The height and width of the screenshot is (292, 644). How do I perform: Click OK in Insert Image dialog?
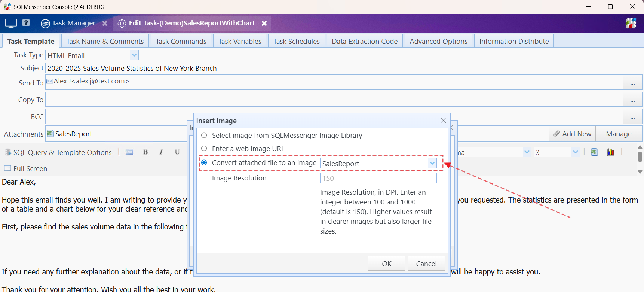[386, 264]
